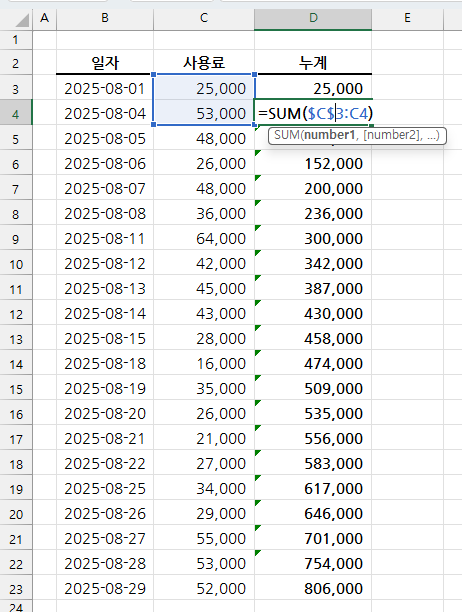
Task: Click cumulative total 25,000 in column D
Action: tap(313, 88)
